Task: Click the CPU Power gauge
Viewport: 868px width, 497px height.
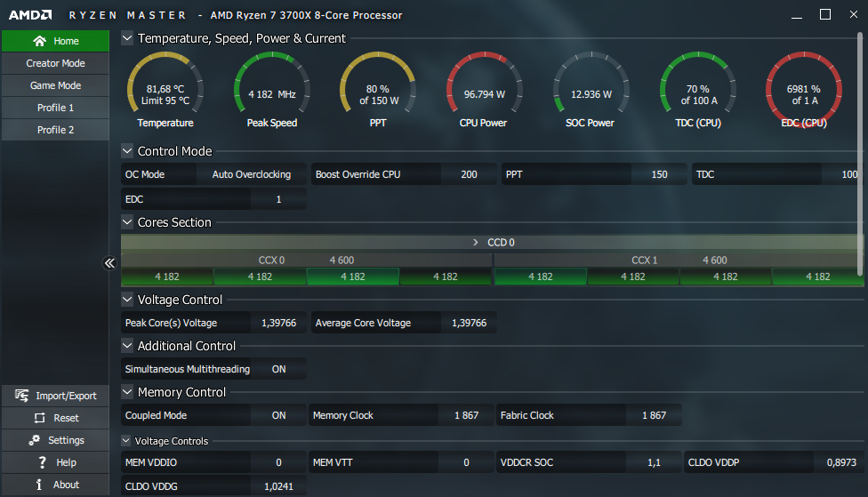Action: click(485, 83)
